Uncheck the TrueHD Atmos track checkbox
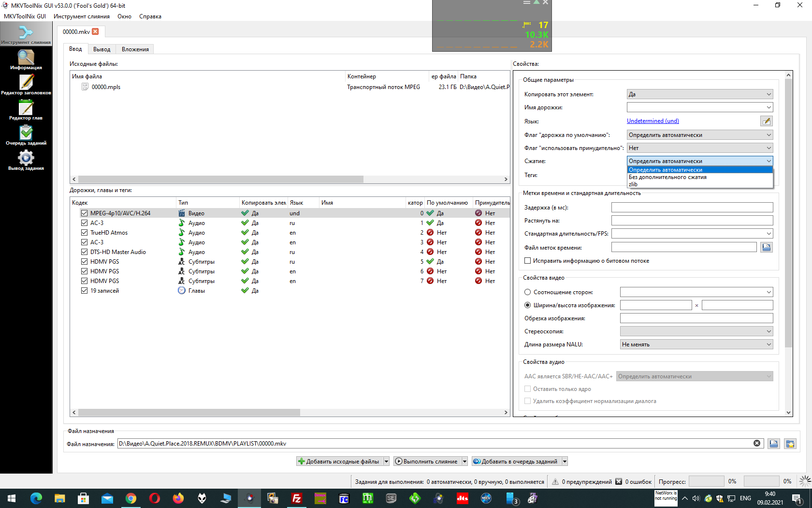The image size is (812, 508). tap(85, 232)
